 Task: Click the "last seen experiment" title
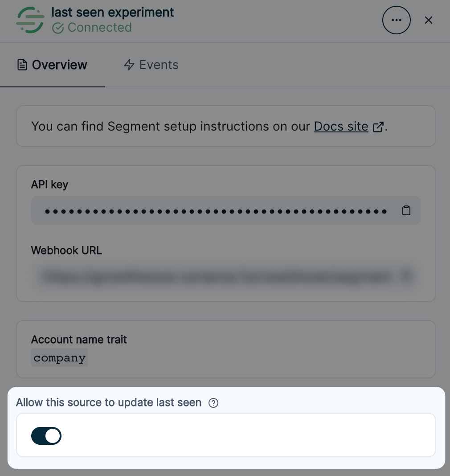(113, 12)
